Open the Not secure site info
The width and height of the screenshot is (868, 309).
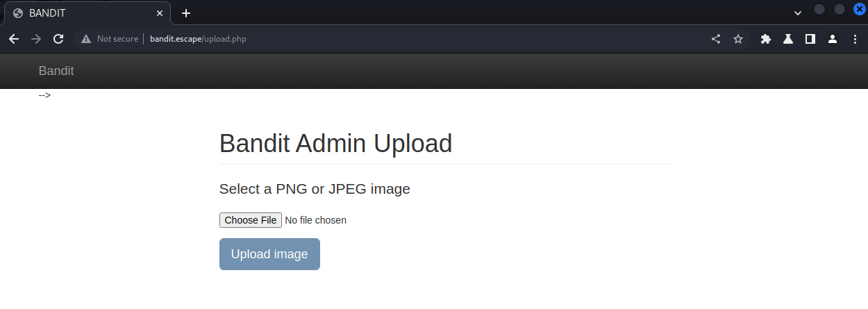[110, 39]
